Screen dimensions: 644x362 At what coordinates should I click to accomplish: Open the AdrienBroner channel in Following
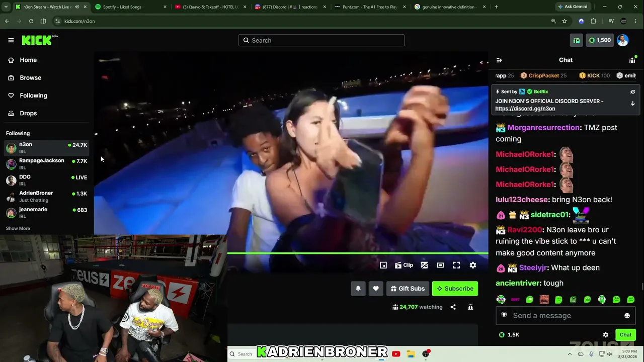coord(47,196)
